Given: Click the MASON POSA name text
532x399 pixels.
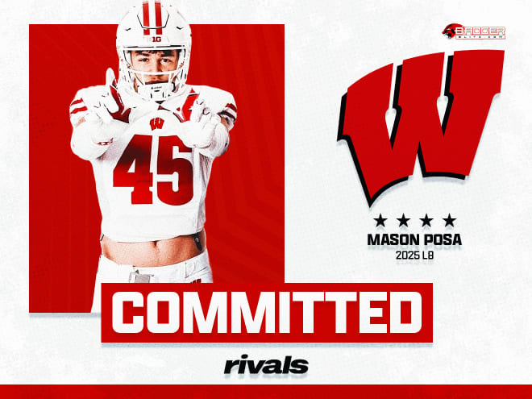Looking at the screenshot, I should 414,240.
